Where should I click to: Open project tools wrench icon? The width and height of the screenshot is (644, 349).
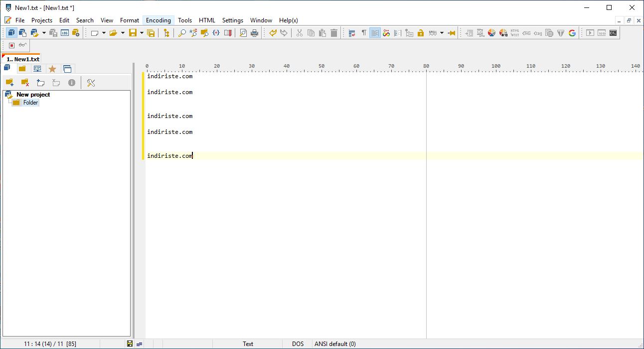[91, 83]
